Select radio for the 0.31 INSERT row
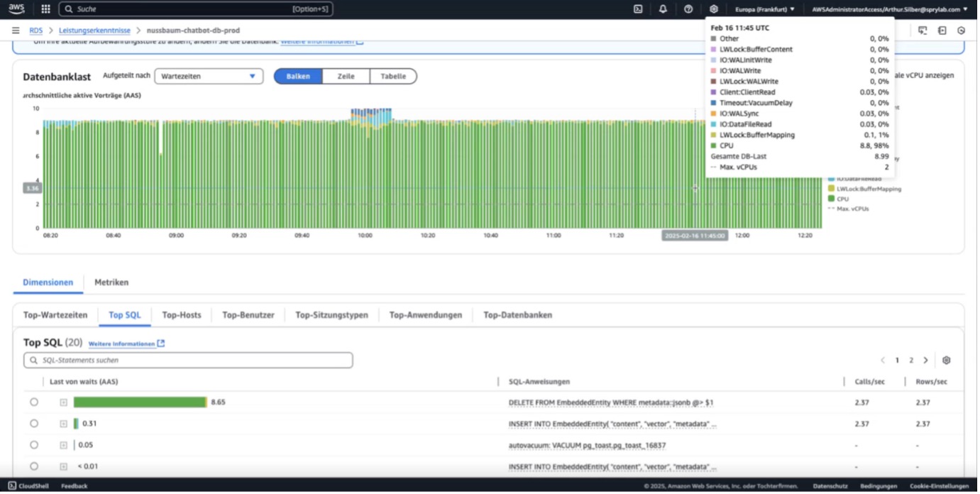Screen dimensions: 980x494 34,424
